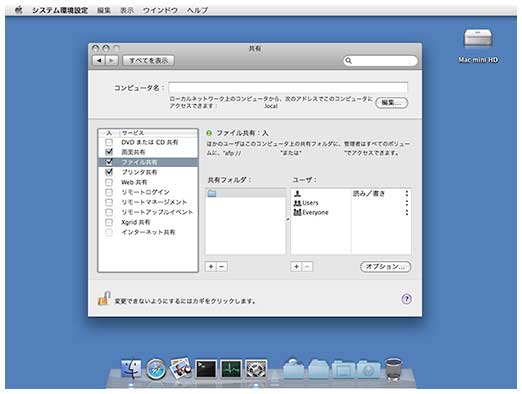522x394 pixels.
Task: Open the ウインドウ menu
Action: [160, 10]
